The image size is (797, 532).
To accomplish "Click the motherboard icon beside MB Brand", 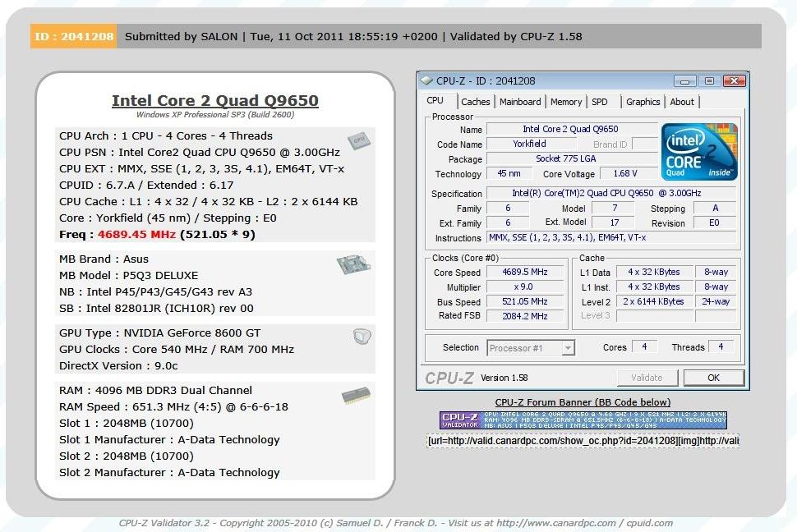I will [x=353, y=264].
